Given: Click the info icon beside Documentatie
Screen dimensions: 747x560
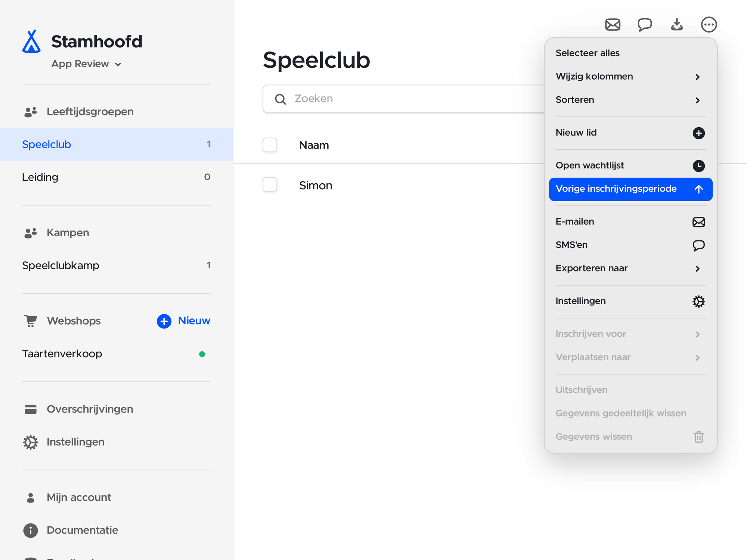Looking at the screenshot, I should 31,530.
